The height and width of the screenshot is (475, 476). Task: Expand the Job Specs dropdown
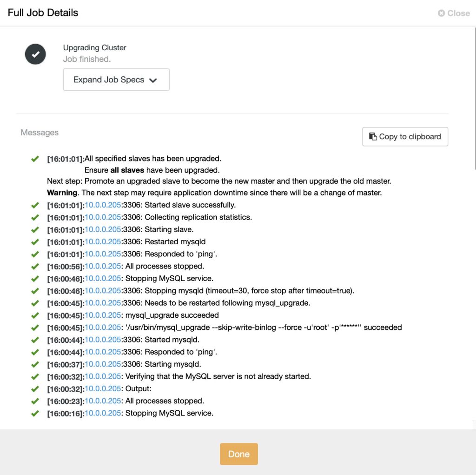pos(116,80)
